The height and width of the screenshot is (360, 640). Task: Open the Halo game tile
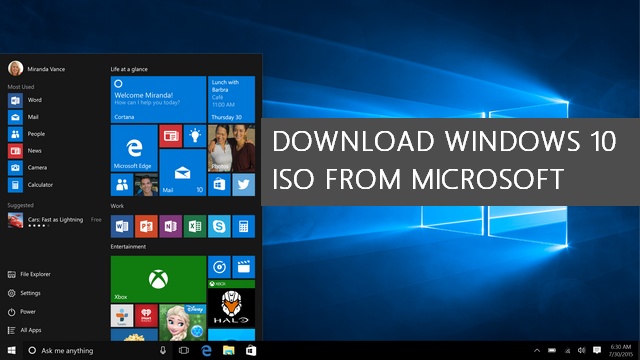pos(231,304)
